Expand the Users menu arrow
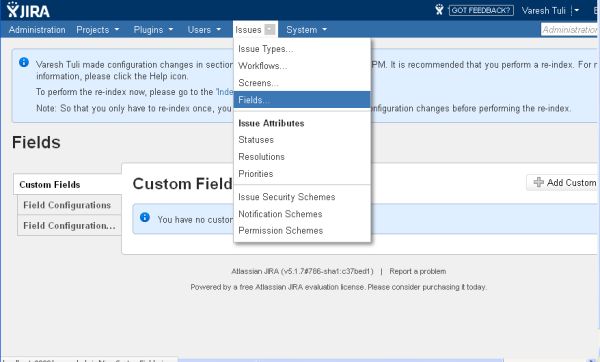The height and width of the screenshot is (362, 600). coord(218,29)
